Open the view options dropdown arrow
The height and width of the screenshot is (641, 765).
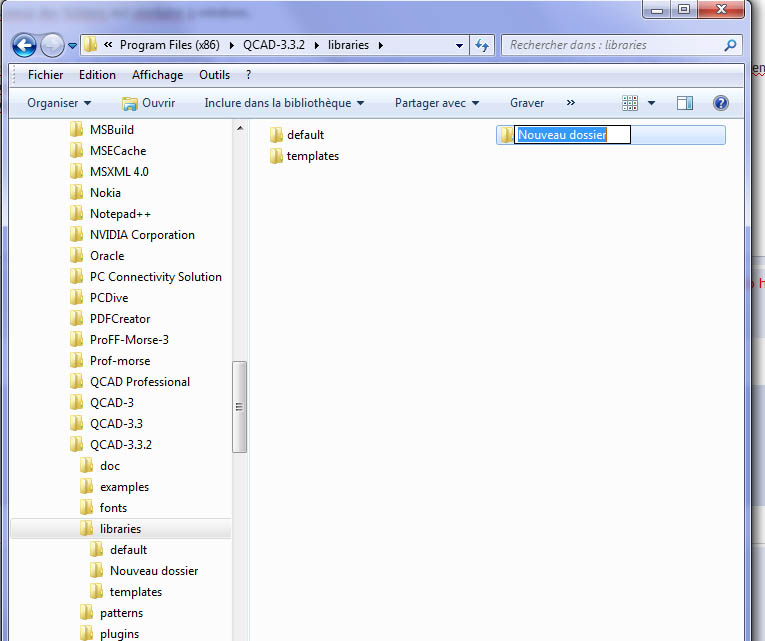pos(652,103)
